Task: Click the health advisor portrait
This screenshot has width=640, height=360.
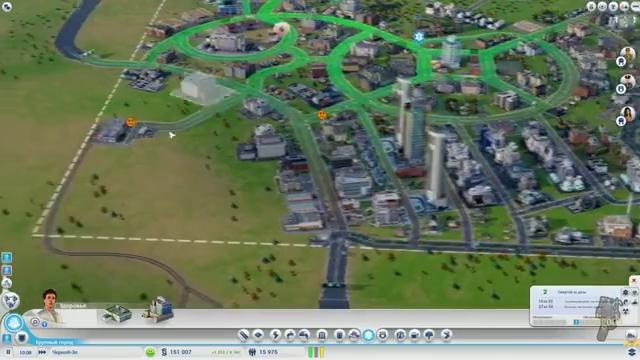Action: [x=50, y=305]
